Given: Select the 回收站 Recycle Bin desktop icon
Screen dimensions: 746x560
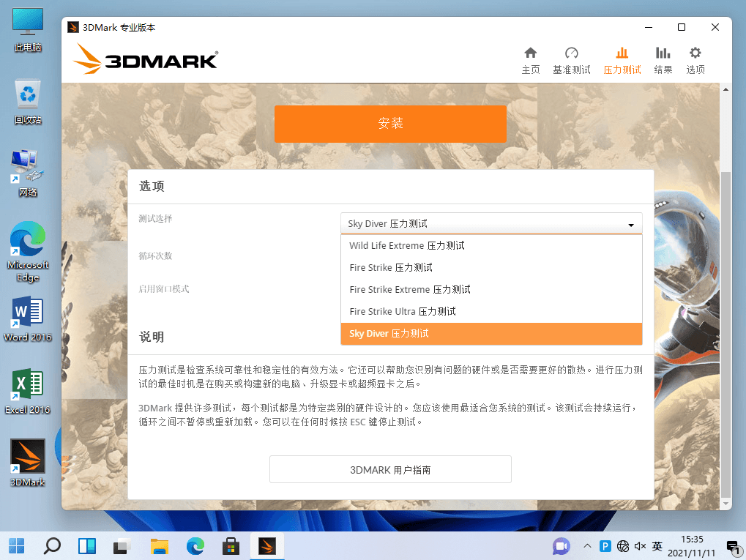Looking at the screenshot, I should [28, 102].
